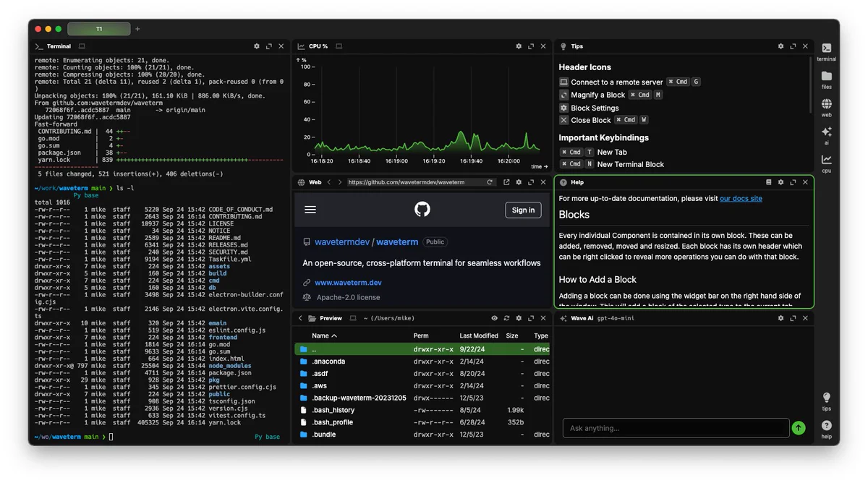The image size is (868, 483).
Task: Select the .. parent directory row
Action: pyautogui.click(x=422, y=349)
